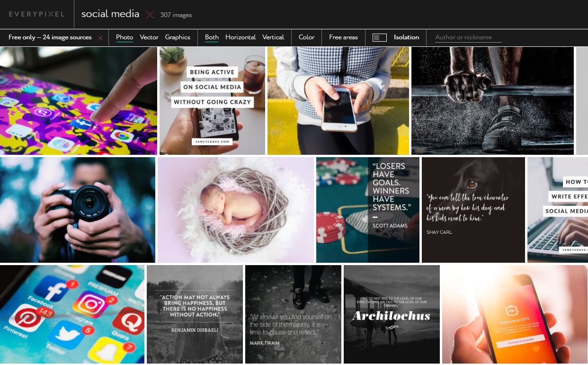Open the man holding camera photo
Viewport: 588px width, 365px height.
click(78, 210)
